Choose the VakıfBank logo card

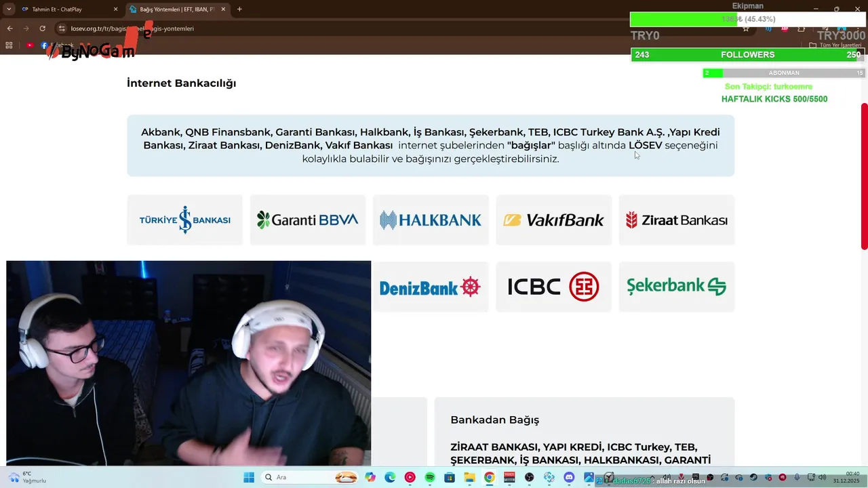point(553,220)
